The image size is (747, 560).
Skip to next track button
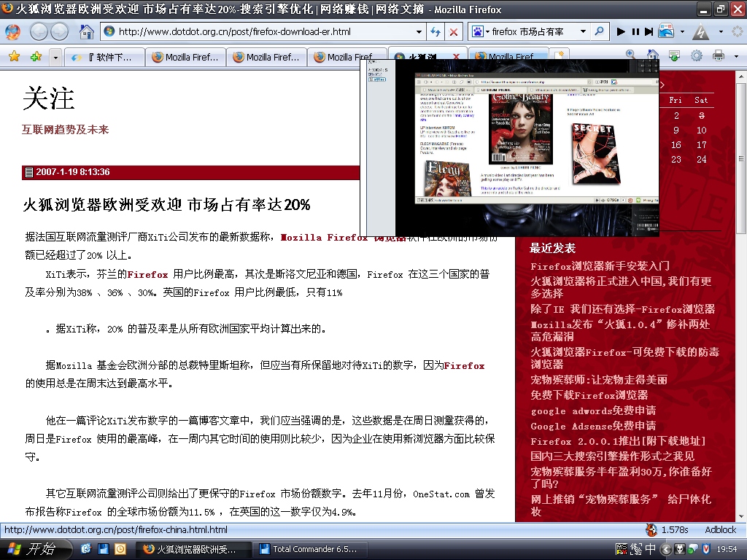649,32
